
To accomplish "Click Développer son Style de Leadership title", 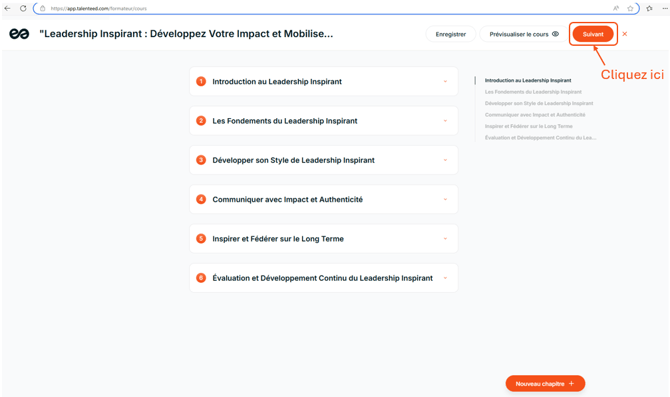I will coord(293,160).
